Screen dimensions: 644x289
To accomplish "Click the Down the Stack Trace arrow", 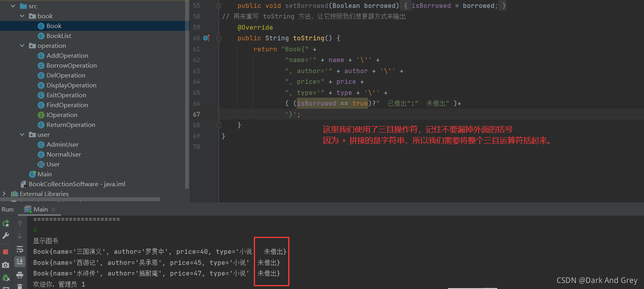I will pyautogui.click(x=20, y=236).
